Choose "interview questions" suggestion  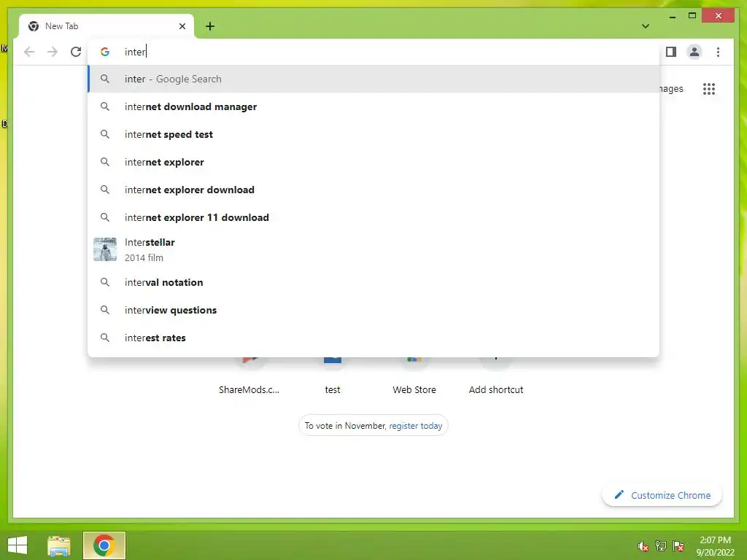[x=373, y=310]
